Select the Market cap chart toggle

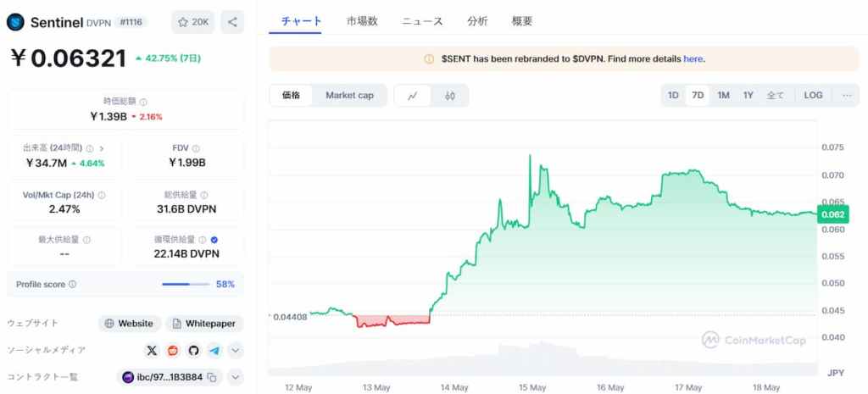[349, 95]
